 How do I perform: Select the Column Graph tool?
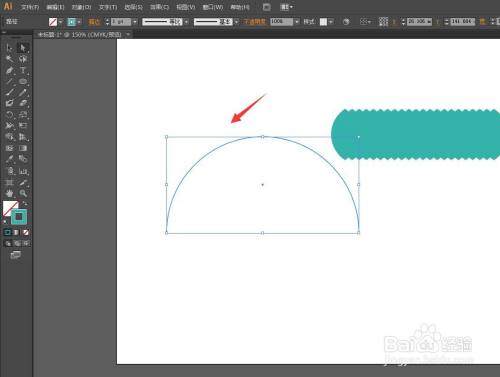23,171
